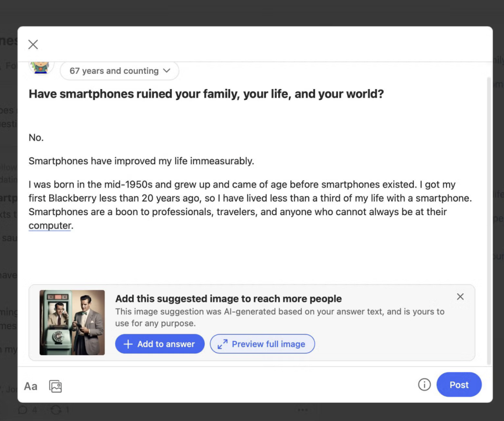Dismiss the suggested image banner
Image resolution: width=504 pixels, height=421 pixels.
[460, 297]
